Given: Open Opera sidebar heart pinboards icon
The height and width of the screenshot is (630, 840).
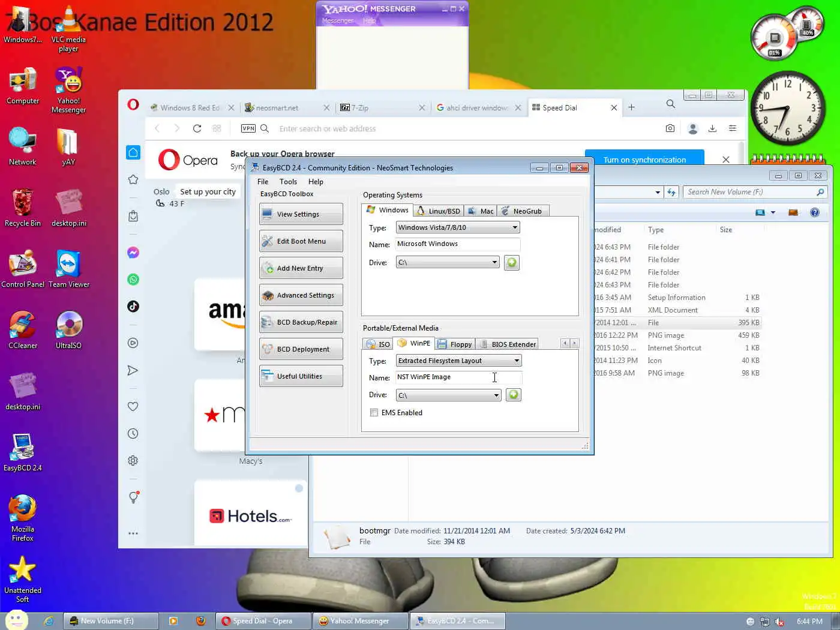Looking at the screenshot, I should [133, 406].
